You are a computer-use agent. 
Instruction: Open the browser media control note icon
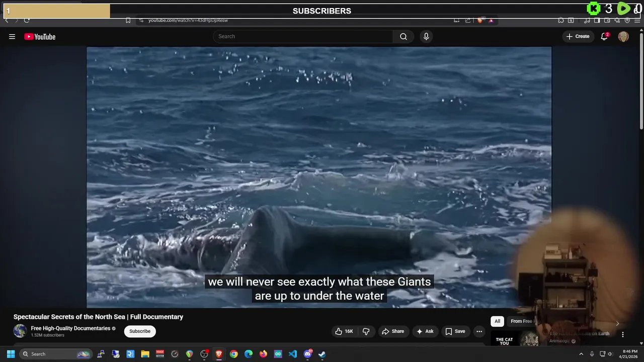[587, 21]
